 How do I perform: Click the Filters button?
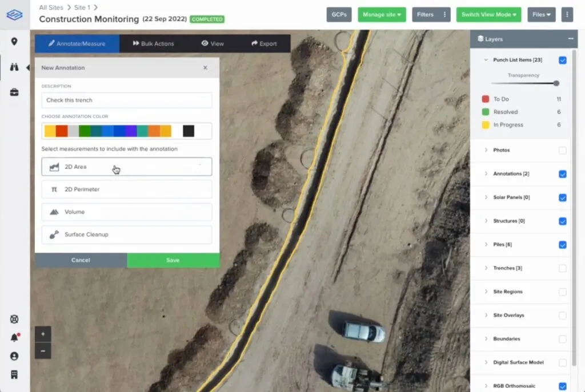[x=425, y=14]
